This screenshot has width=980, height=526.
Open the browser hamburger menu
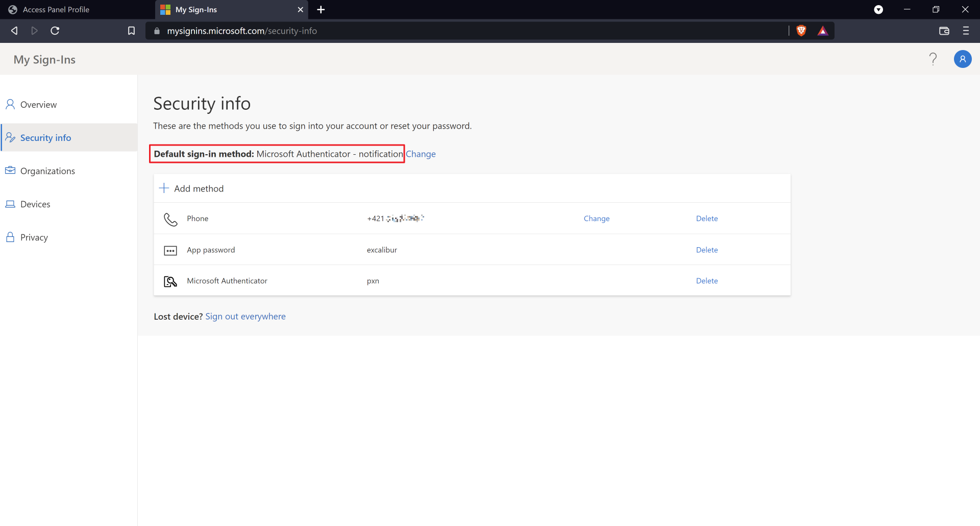coord(966,31)
